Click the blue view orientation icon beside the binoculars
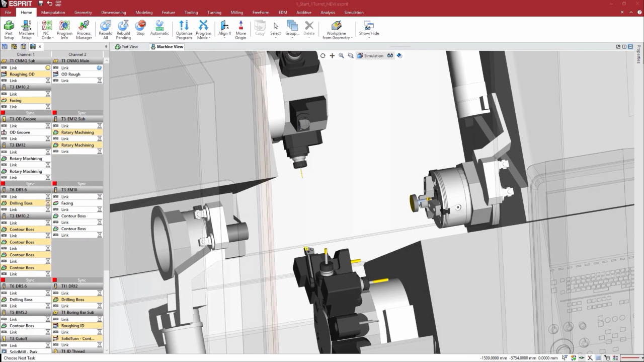 (x=399, y=56)
